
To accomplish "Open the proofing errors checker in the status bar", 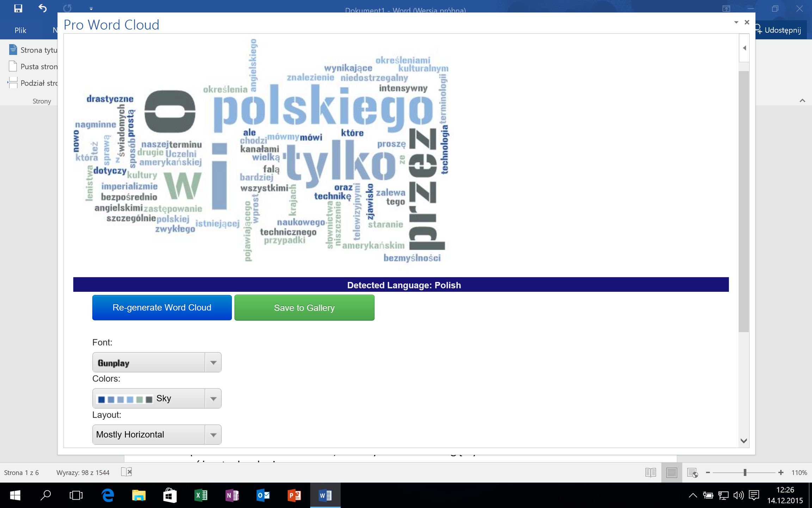I will click(x=126, y=472).
